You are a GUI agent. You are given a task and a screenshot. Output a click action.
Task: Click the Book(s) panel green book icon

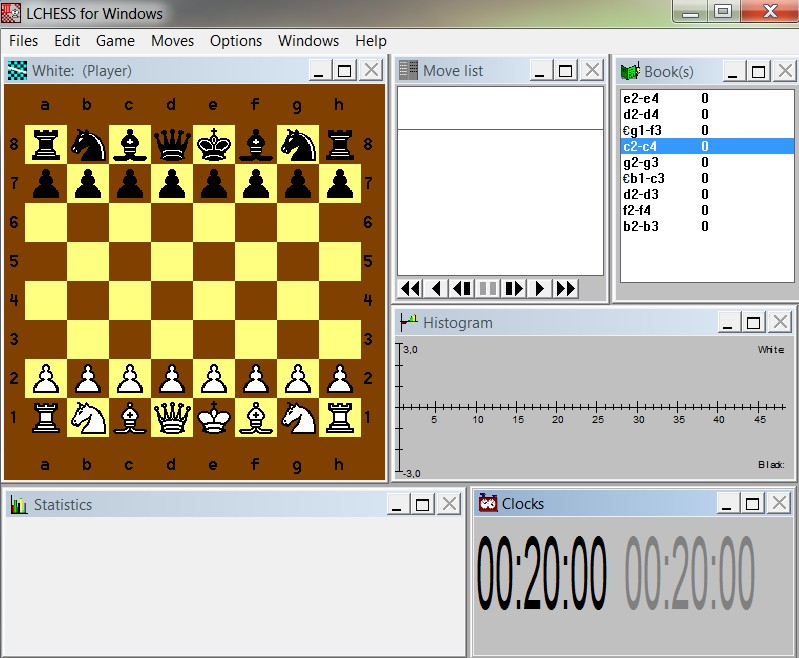click(x=630, y=71)
